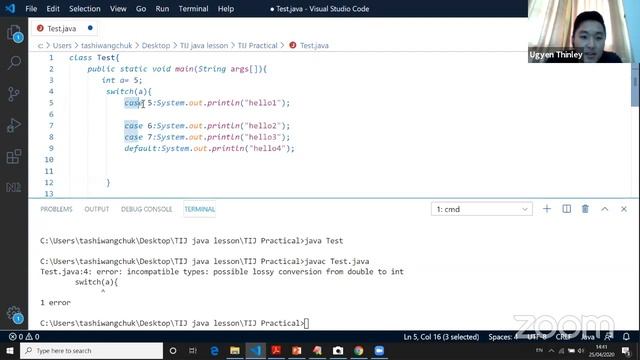Image resolution: width=640 pixels, height=360 pixels.
Task: Open the Source Control view
Action: [14, 94]
